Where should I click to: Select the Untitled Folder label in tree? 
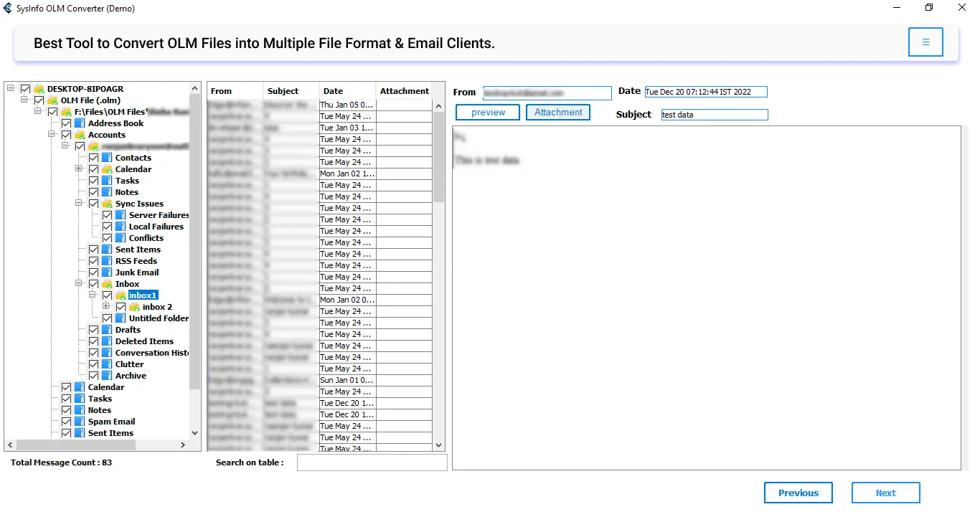[x=159, y=318]
